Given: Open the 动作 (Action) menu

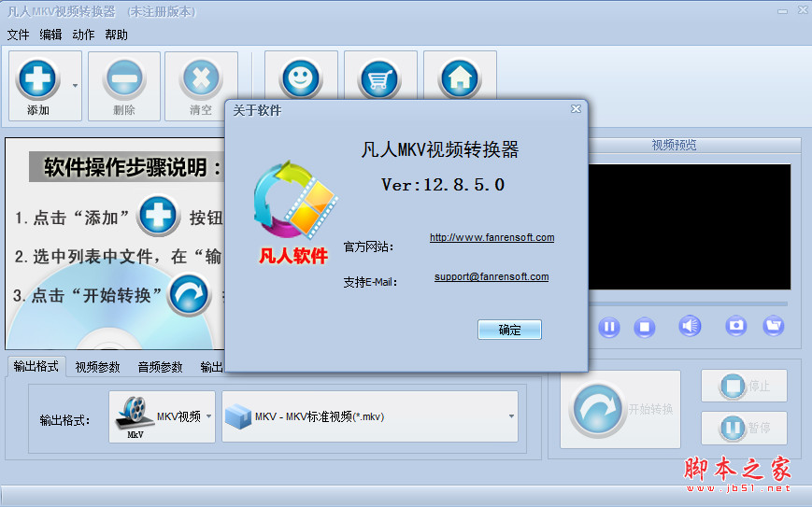Looking at the screenshot, I should pyautogui.click(x=83, y=35).
